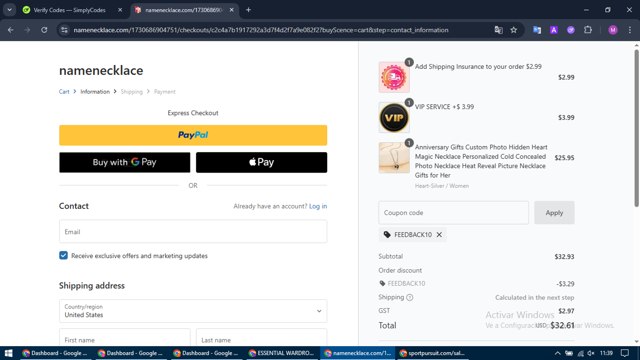
Task: Open Chrome three-dot menu
Action: click(x=630, y=30)
